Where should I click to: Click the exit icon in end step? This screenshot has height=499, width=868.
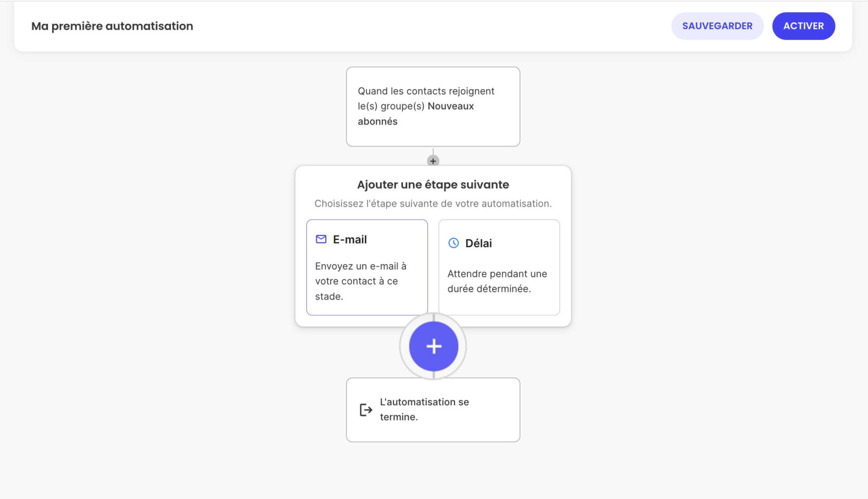[366, 409]
